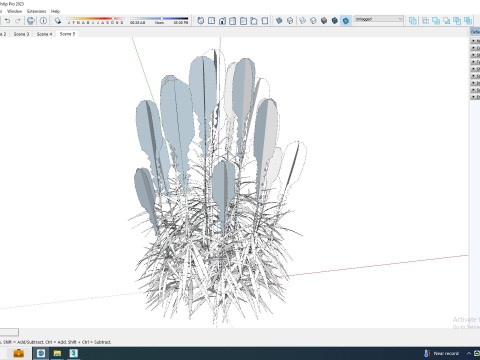480x360 pixels.
Task: Switch to Bottom view icon
Action: (265, 21)
